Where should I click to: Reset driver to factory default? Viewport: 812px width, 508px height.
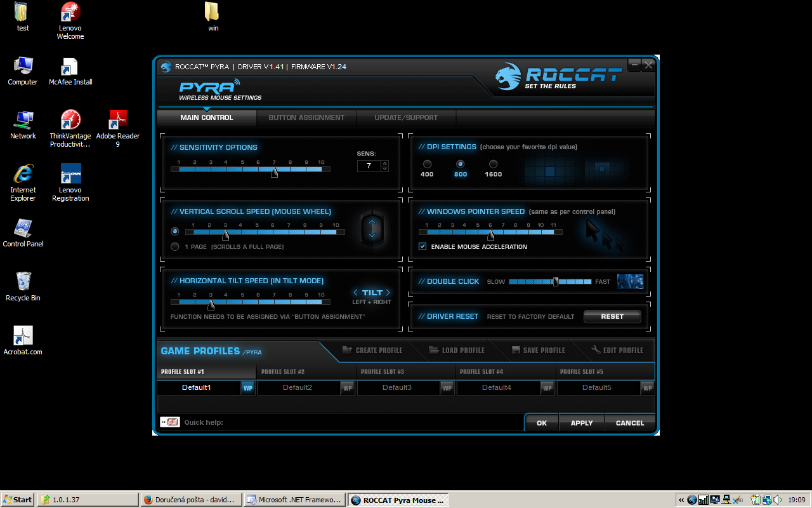[x=612, y=316]
